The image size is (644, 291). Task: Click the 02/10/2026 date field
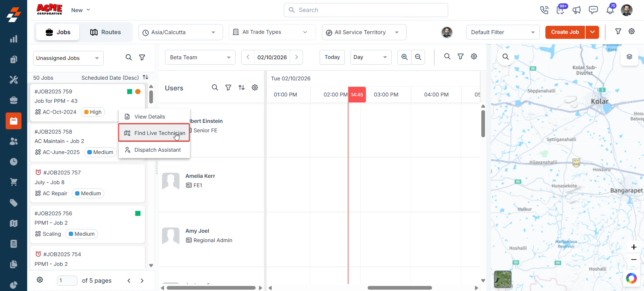point(272,57)
